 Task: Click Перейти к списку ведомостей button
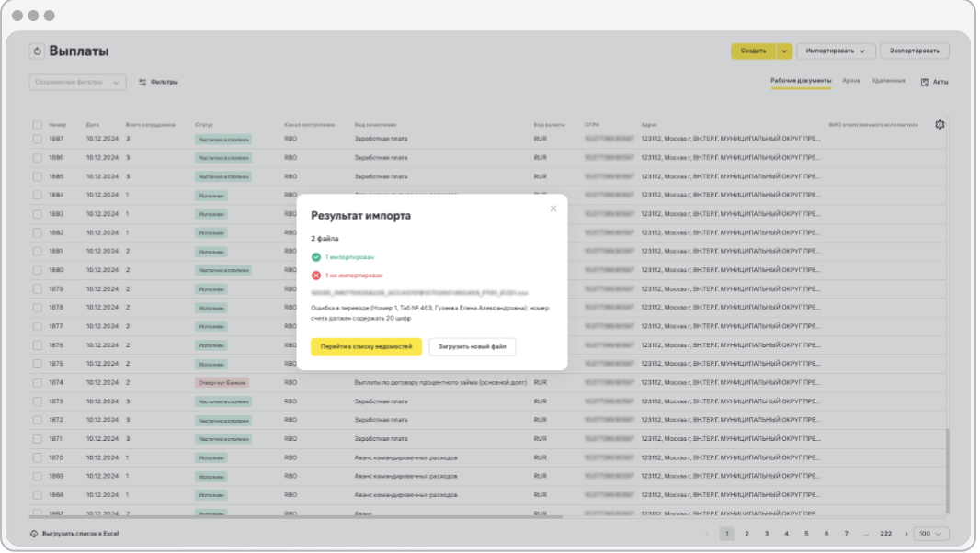(366, 346)
